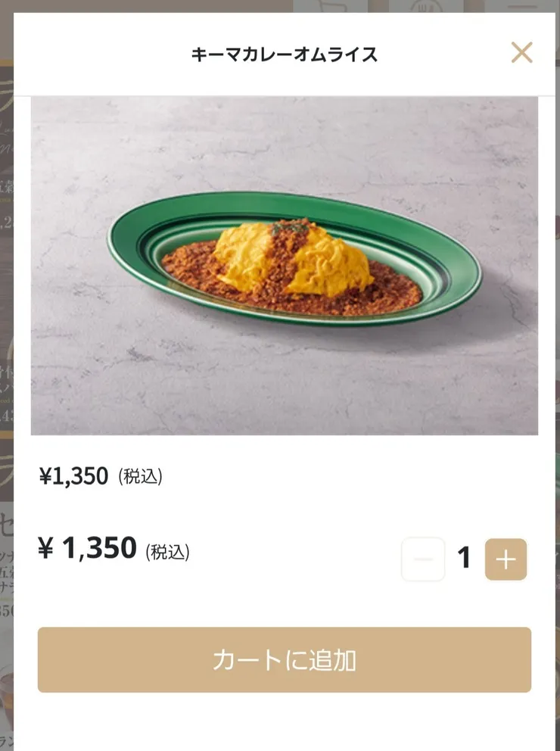This screenshot has width=560, height=751.
Task: Click the 税込 label beside the total price
Action: [x=167, y=552]
